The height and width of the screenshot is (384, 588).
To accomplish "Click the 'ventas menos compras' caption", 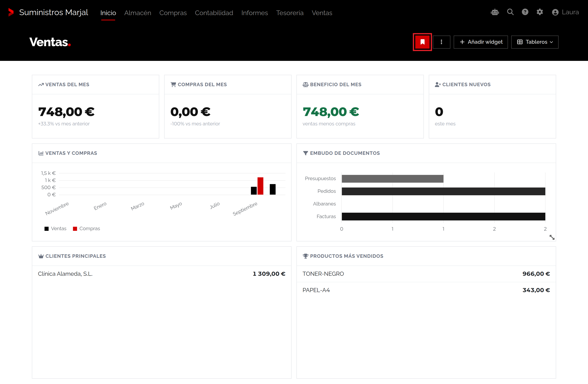I will [329, 124].
